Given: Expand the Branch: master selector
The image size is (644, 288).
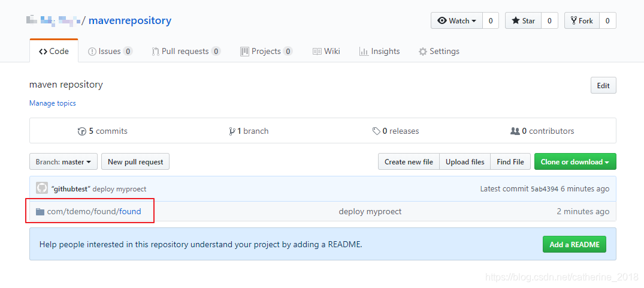Looking at the screenshot, I should [x=64, y=161].
